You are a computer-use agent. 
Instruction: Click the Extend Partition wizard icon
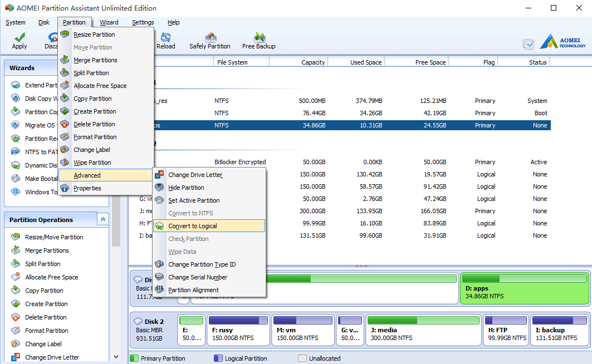[16, 85]
